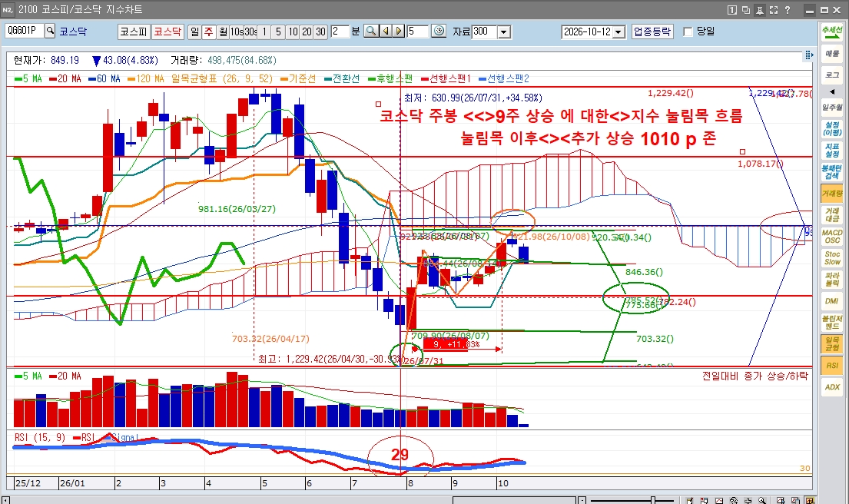Image resolution: width=849 pixels, height=504 pixels.
Task: Click the fullscreen expand icon in title bar
Action: (x=773, y=10)
